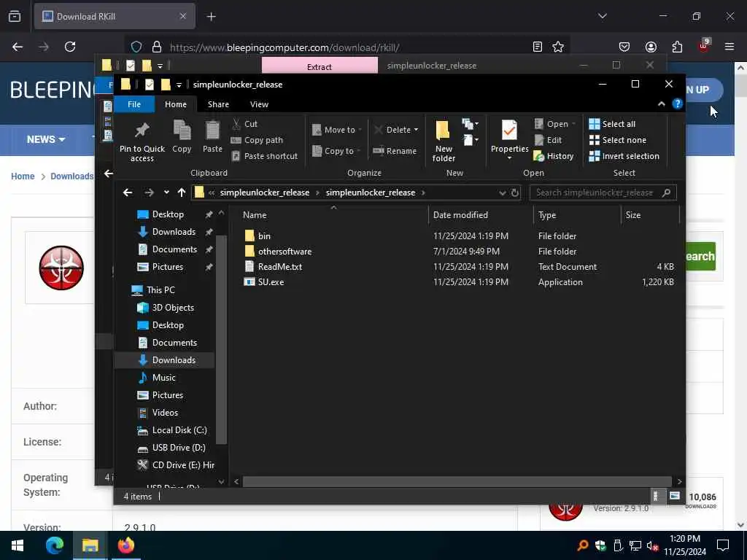This screenshot has height=560, width=747.
Task: Click Paste shortcut in the ribbon
Action: click(x=264, y=156)
